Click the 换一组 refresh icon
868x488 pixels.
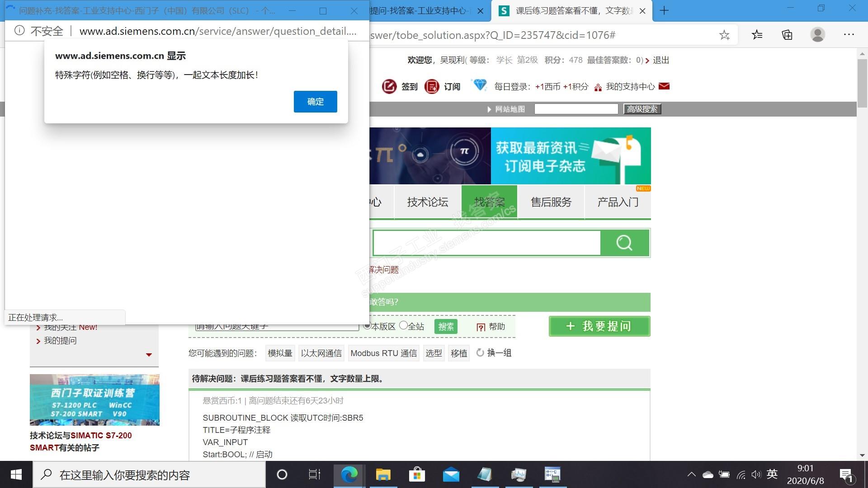(480, 352)
